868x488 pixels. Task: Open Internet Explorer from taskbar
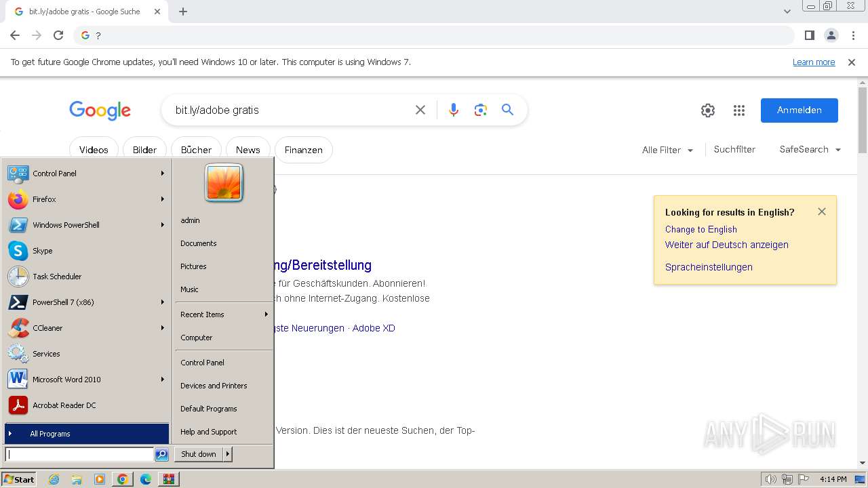coord(54,479)
